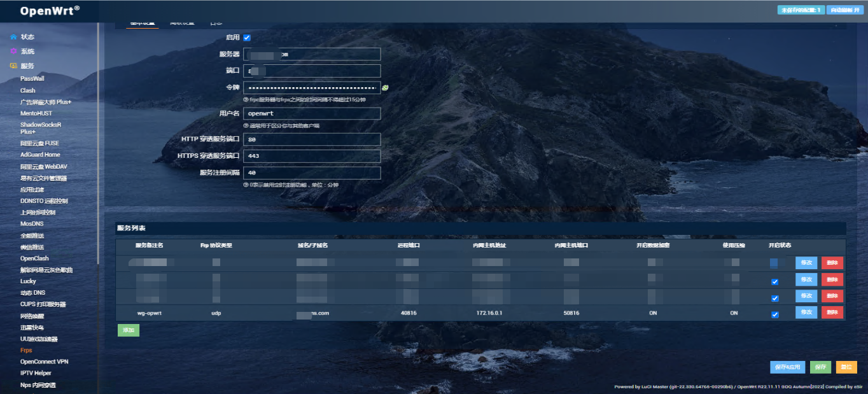
Task: Toggle 自动刷新 auto refresh switch
Action: click(844, 10)
